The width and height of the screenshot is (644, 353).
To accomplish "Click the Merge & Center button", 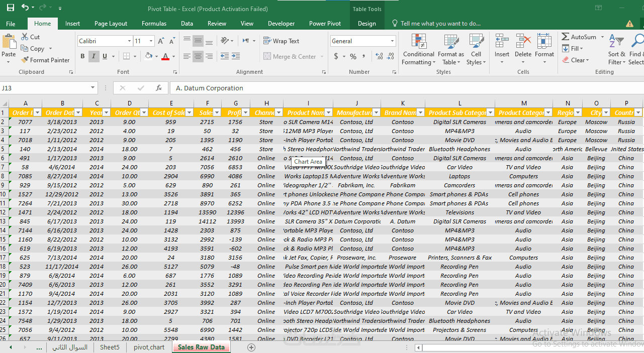I will click(290, 57).
